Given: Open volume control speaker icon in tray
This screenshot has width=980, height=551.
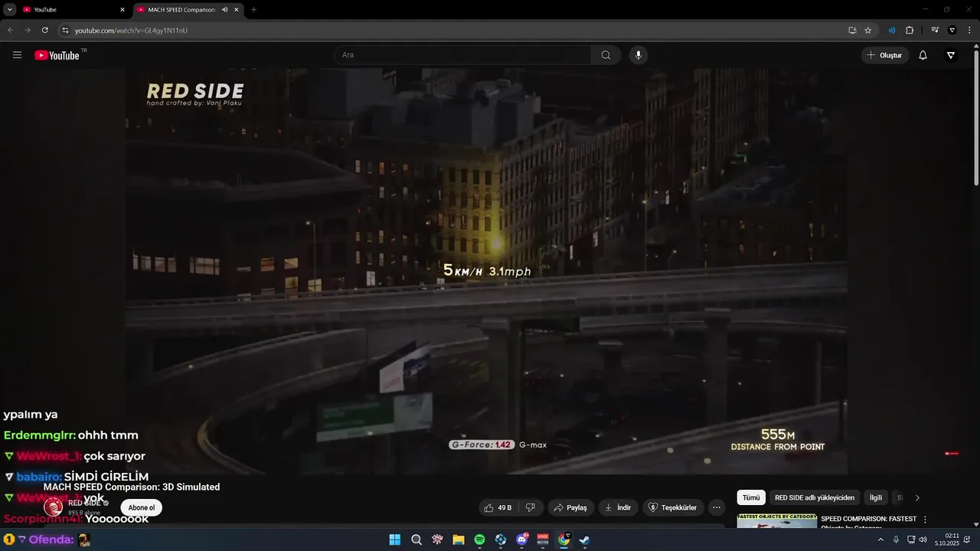Looking at the screenshot, I should [x=923, y=540].
